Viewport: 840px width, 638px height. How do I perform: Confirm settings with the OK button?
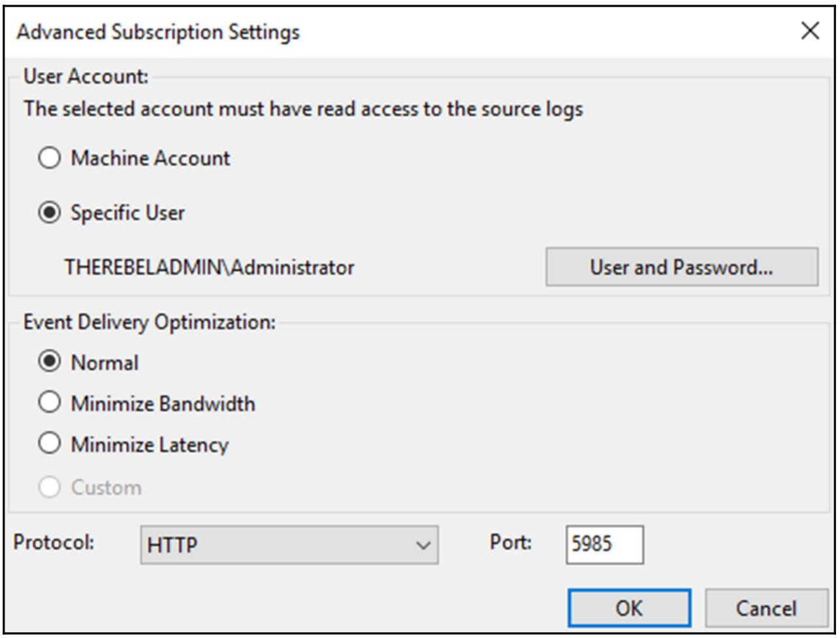629,608
